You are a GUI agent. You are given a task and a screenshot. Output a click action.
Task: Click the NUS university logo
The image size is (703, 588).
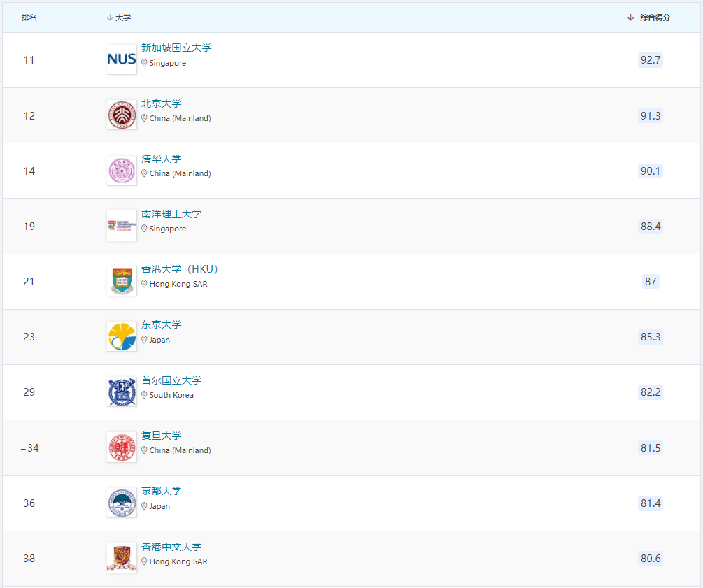coord(122,59)
